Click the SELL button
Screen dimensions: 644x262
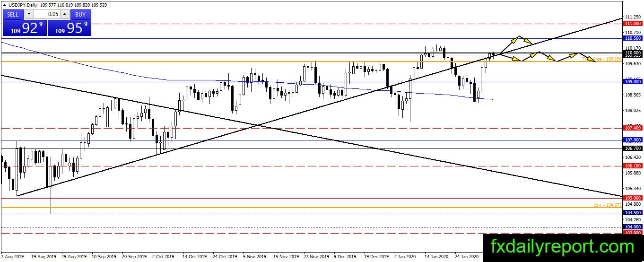coord(13,14)
